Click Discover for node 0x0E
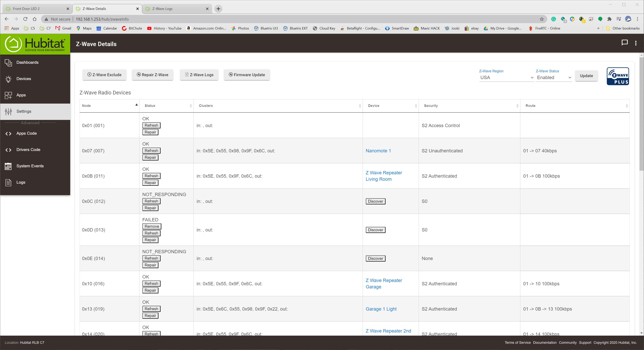The image size is (644, 350). [375, 259]
